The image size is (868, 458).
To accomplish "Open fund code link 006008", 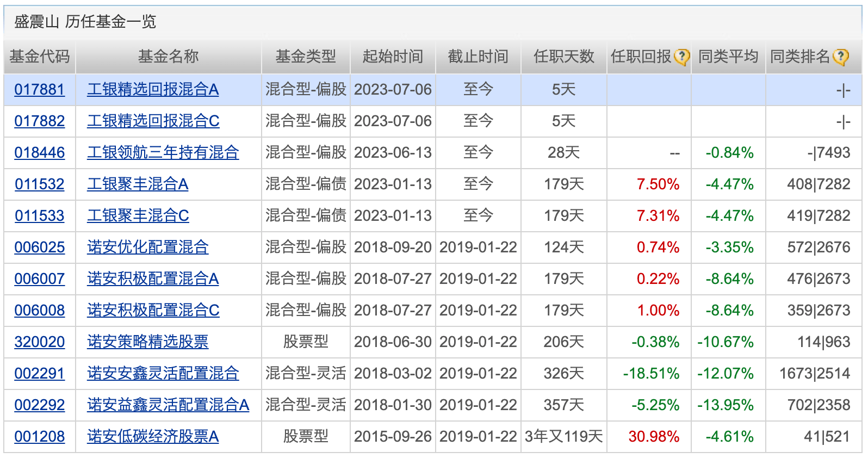I will coord(40,311).
